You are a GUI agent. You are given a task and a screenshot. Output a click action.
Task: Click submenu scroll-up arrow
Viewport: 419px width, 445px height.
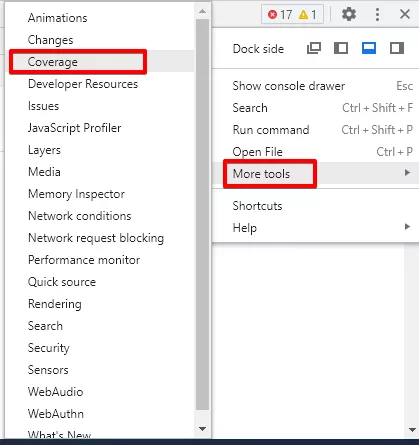(x=202, y=11)
